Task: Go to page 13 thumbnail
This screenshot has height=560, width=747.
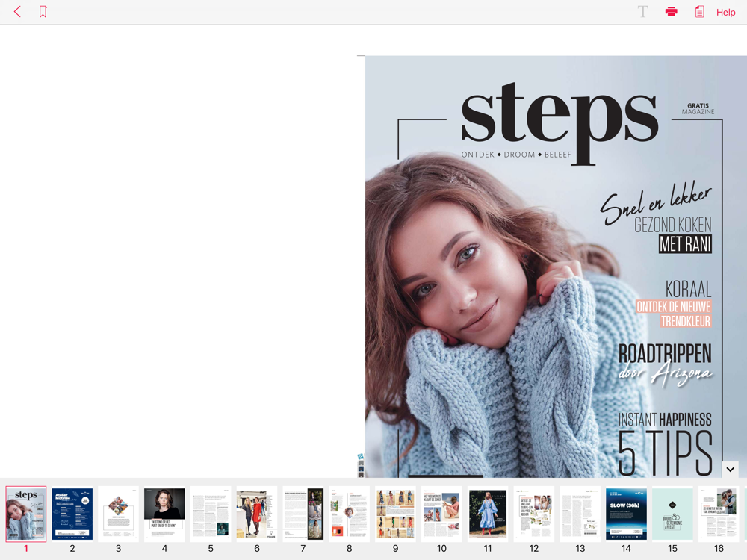Action: coord(580,514)
